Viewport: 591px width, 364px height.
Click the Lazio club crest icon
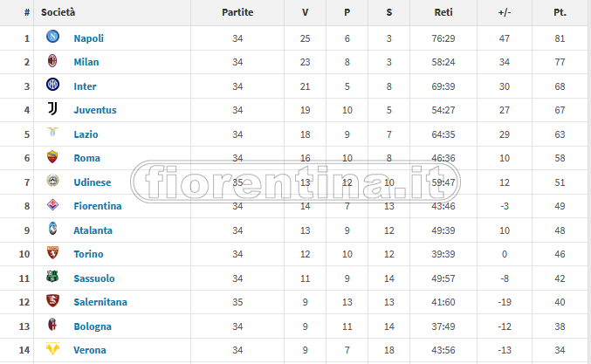pyautogui.click(x=52, y=134)
